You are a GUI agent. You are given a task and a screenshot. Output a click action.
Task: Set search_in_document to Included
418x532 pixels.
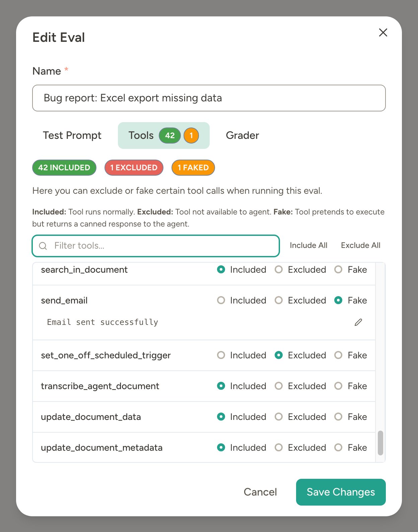pyautogui.click(x=221, y=269)
